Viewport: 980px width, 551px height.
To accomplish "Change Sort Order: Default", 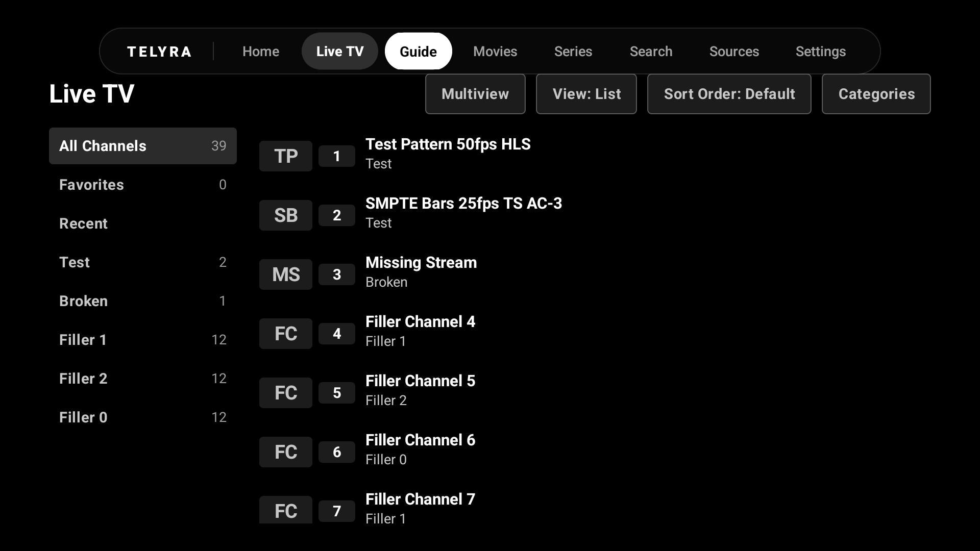I will pyautogui.click(x=729, y=94).
